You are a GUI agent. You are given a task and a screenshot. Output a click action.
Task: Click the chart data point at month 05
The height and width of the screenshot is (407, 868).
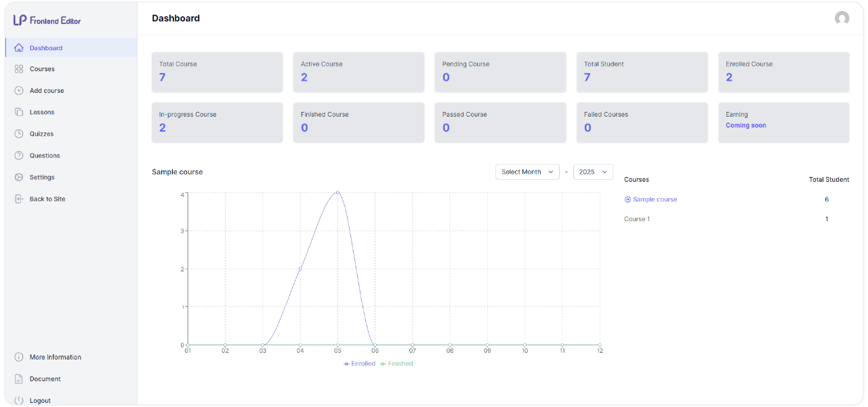[337, 193]
